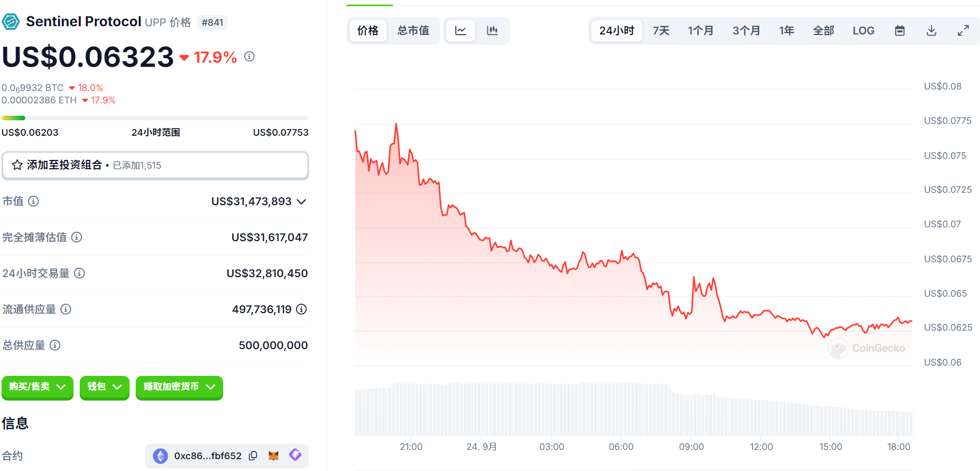Expand the market cap value chevron
Viewport: 980px width, 471px height.
pos(302,202)
